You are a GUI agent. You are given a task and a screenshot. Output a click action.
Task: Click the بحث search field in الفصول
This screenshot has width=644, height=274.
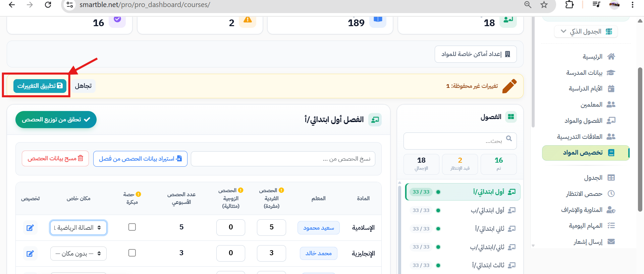(x=460, y=141)
